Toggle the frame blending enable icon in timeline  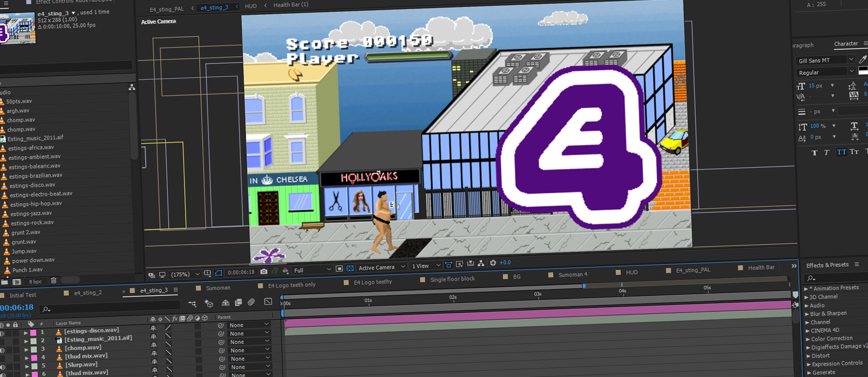[238, 302]
